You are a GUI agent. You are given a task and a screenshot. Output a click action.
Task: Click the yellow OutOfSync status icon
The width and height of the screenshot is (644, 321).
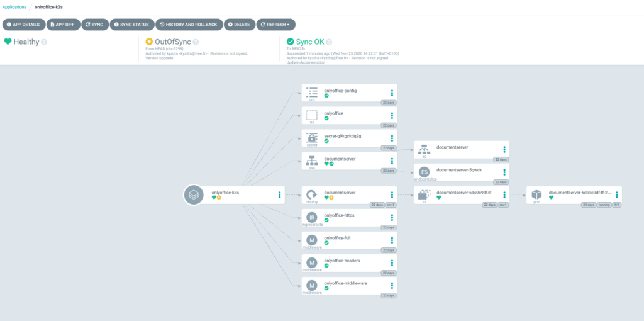[149, 42]
